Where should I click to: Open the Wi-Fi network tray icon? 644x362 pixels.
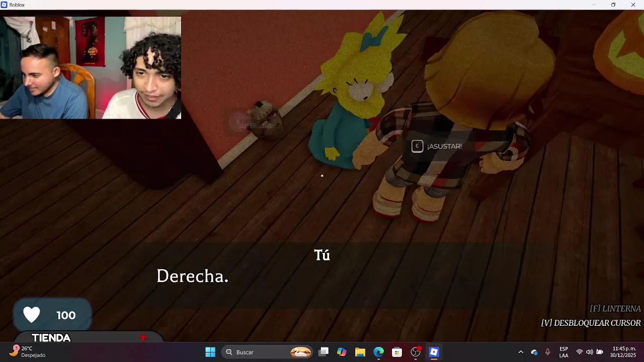coord(580,352)
